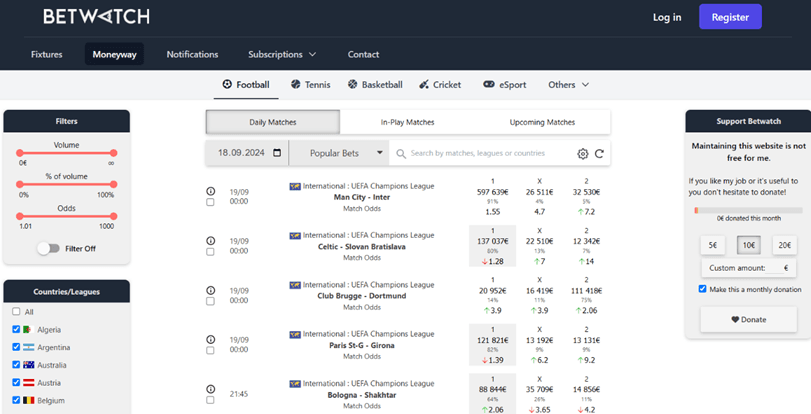The width and height of the screenshot is (811, 414).
Task: Click the % of volume slider left handle
Action: tap(20, 184)
